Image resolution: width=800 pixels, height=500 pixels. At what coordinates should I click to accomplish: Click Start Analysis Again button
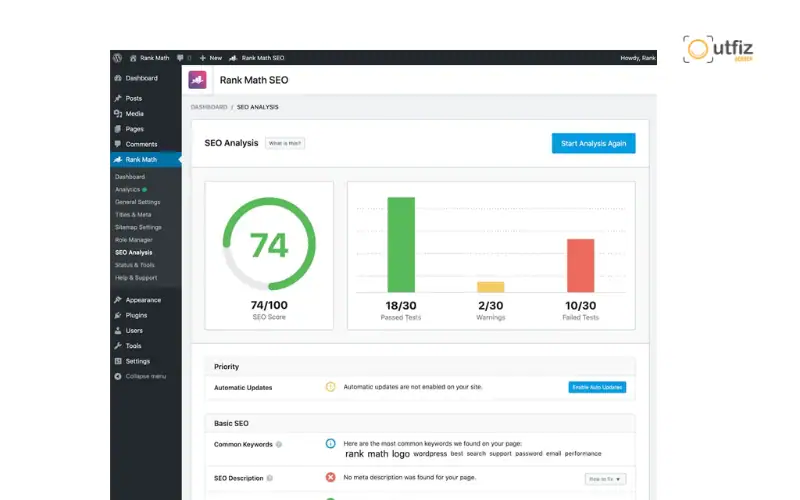(x=593, y=143)
